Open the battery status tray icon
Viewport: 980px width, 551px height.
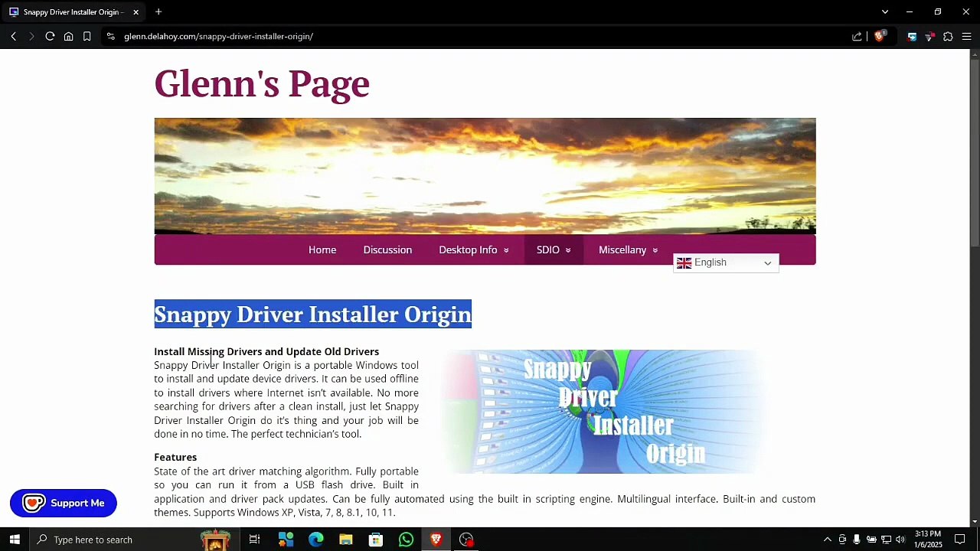[871, 540]
